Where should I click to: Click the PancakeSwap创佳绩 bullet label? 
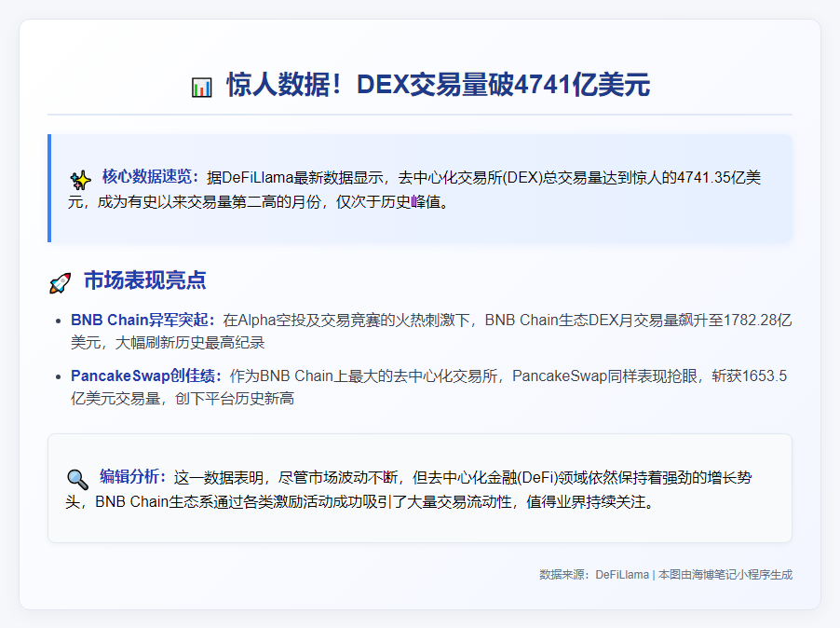tap(145, 376)
